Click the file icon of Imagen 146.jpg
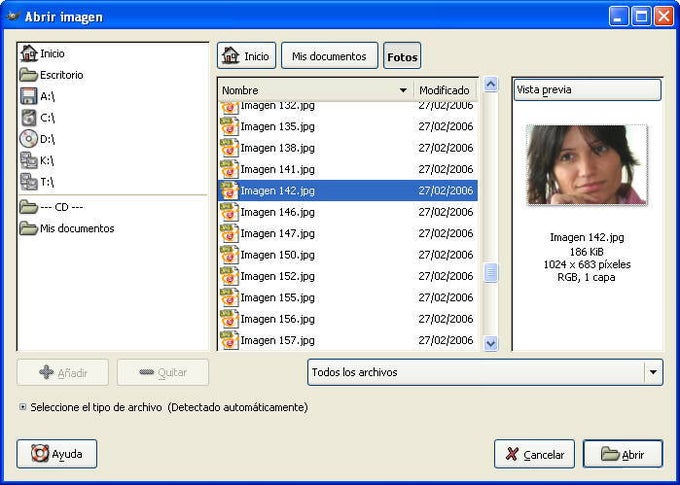 pos(229,212)
